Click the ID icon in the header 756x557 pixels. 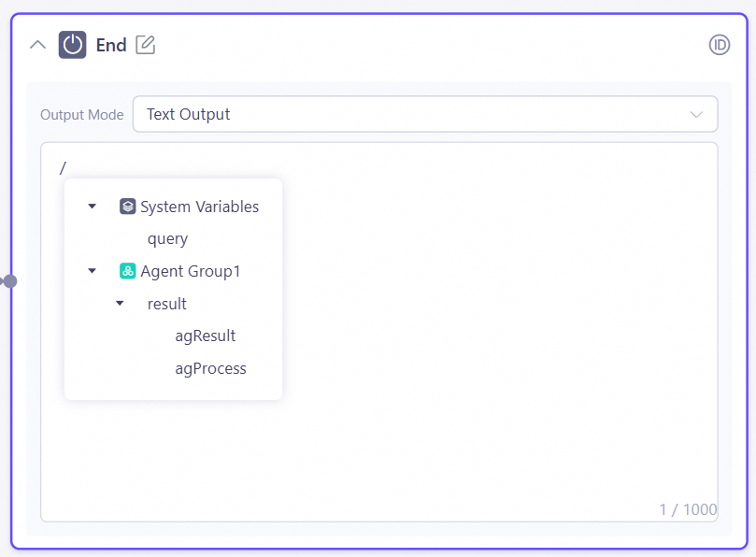pos(719,45)
